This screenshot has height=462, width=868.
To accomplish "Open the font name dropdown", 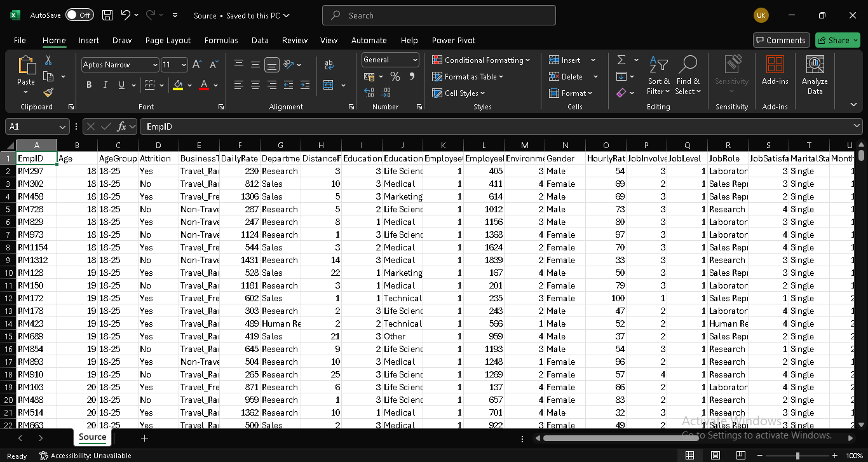I will [155, 65].
